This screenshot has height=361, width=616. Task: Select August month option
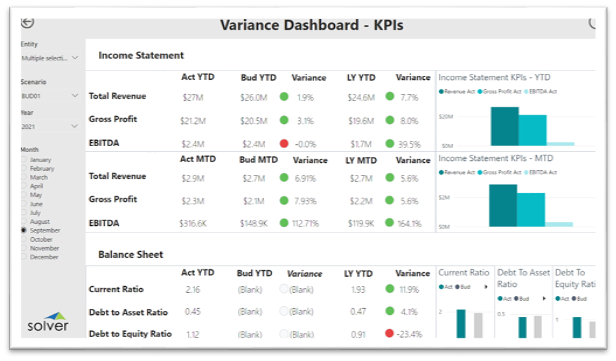36,222
